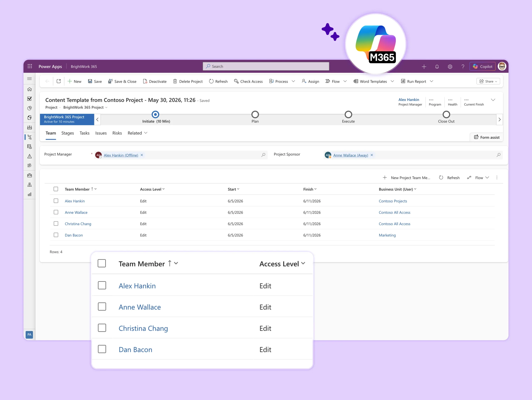
Task: Open the org hierarchy sidebar icon
Action: coord(30,185)
